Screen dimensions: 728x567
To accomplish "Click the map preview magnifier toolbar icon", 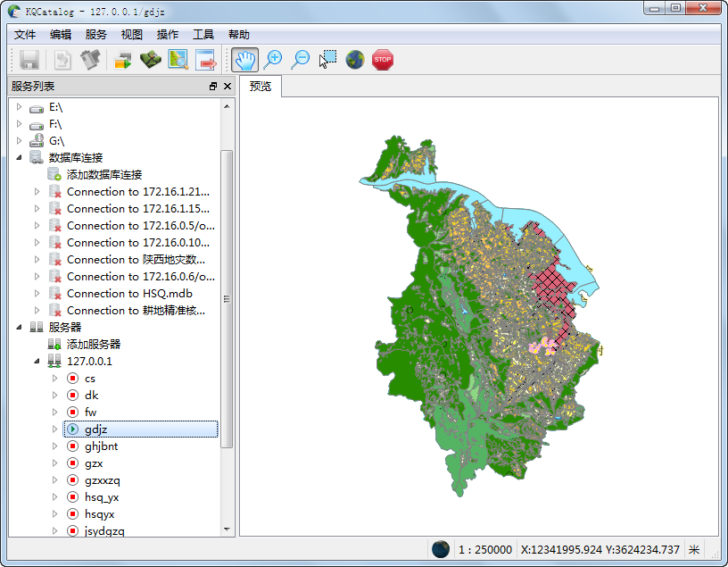I will [178, 60].
